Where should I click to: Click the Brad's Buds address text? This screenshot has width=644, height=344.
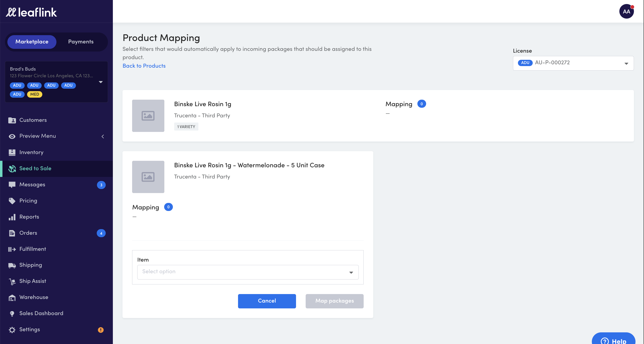tap(51, 76)
